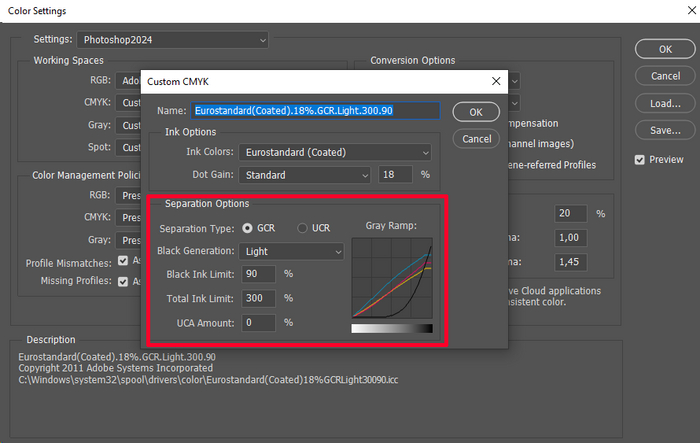Open the CMYK color management policy dropdown
Viewport: 700px width, 443px height.
tap(128, 217)
